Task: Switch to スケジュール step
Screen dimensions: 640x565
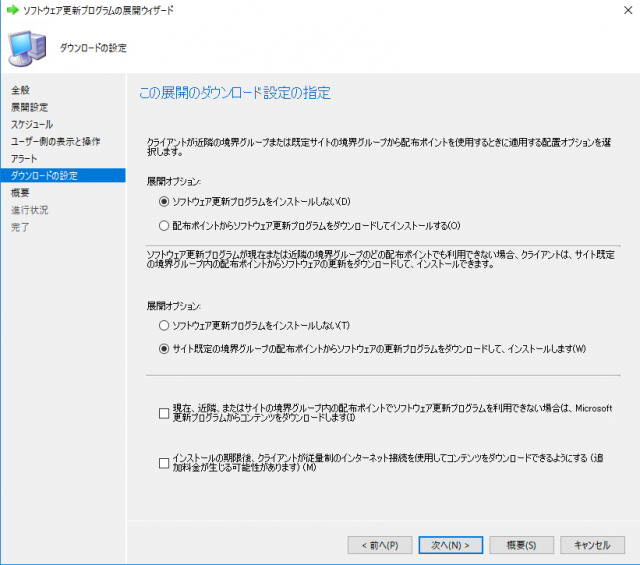Action: point(32,124)
